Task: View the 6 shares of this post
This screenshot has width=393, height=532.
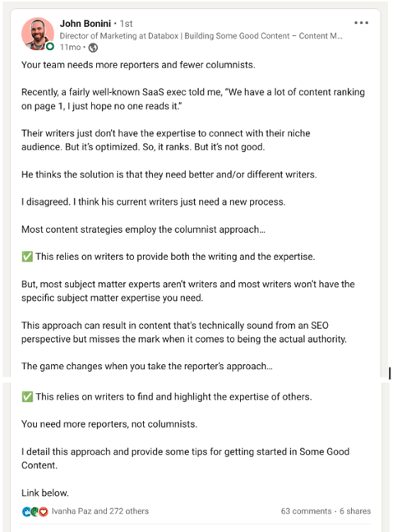Action: coord(355,511)
